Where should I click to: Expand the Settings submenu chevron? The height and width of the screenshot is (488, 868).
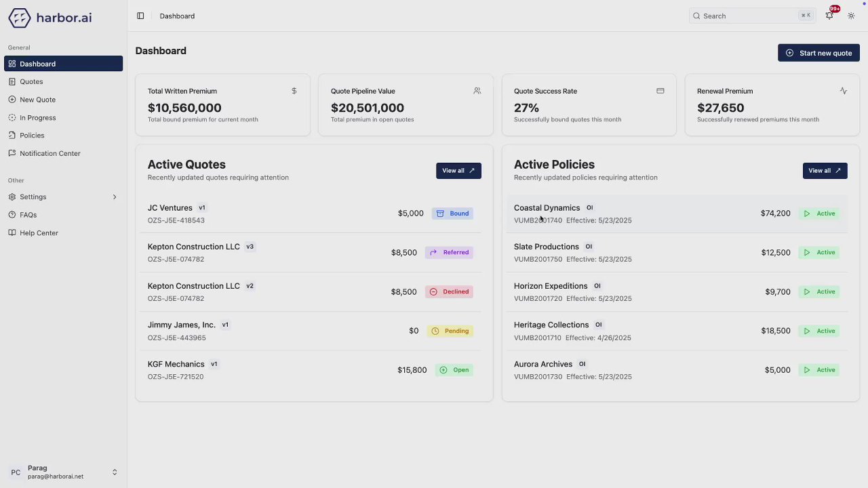114,197
